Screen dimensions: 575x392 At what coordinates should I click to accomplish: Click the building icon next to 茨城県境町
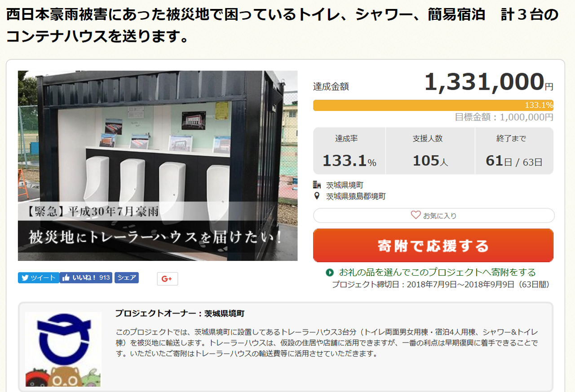pos(317,185)
